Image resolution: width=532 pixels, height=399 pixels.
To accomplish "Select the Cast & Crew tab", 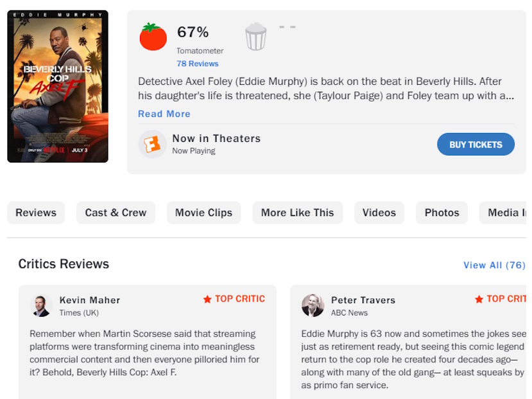I will tap(116, 213).
